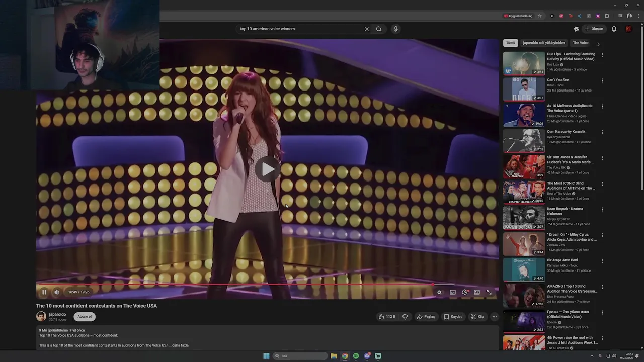Open Spotify from the taskbar

356,356
